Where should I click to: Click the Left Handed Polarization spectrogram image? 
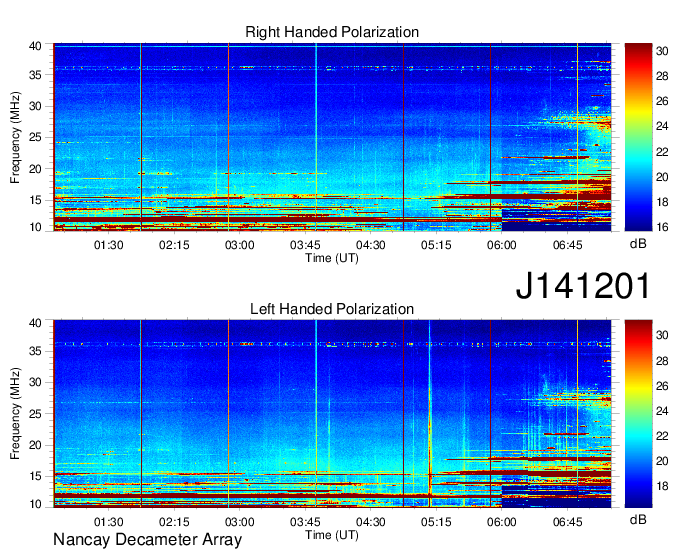point(332,414)
